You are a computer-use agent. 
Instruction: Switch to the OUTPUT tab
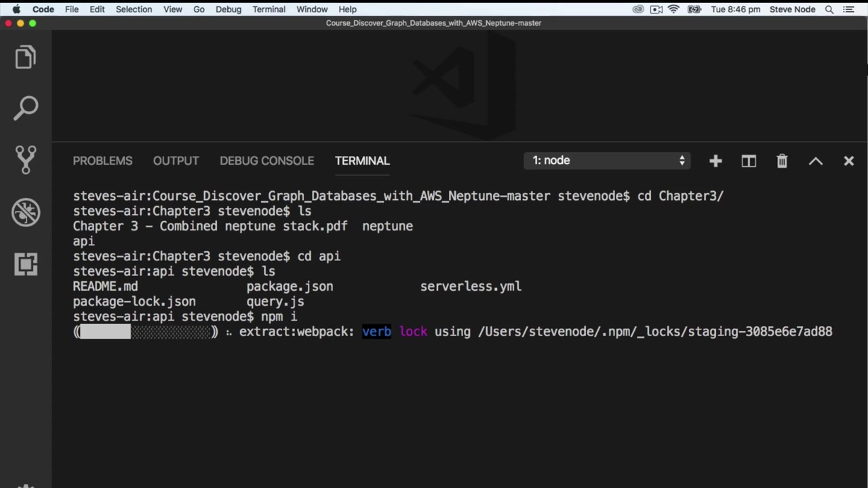176,161
